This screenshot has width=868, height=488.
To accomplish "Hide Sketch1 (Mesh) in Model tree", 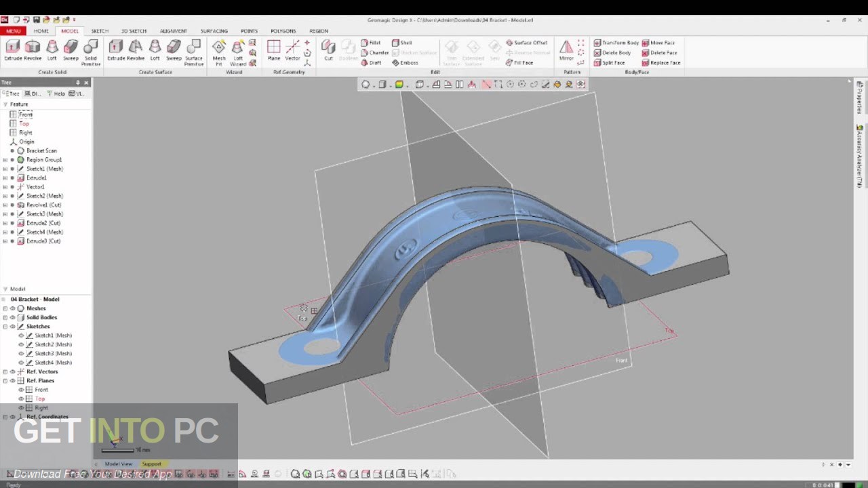I will click(21, 335).
